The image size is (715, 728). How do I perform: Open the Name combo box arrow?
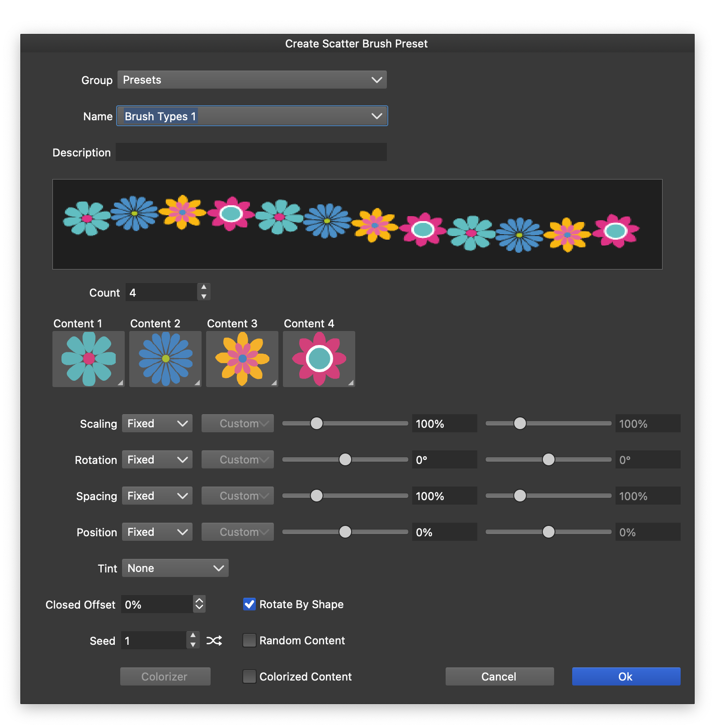(x=376, y=116)
